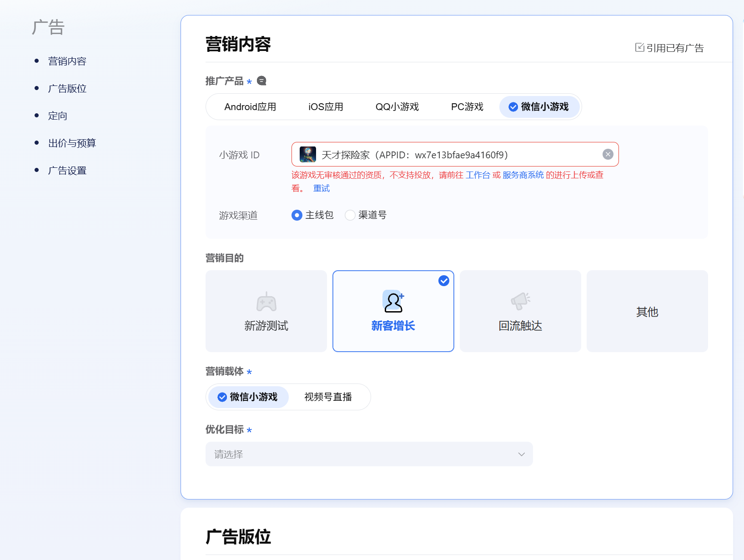Click the 营销内容 section heading
The height and width of the screenshot is (560, 744).
pyautogui.click(x=238, y=44)
